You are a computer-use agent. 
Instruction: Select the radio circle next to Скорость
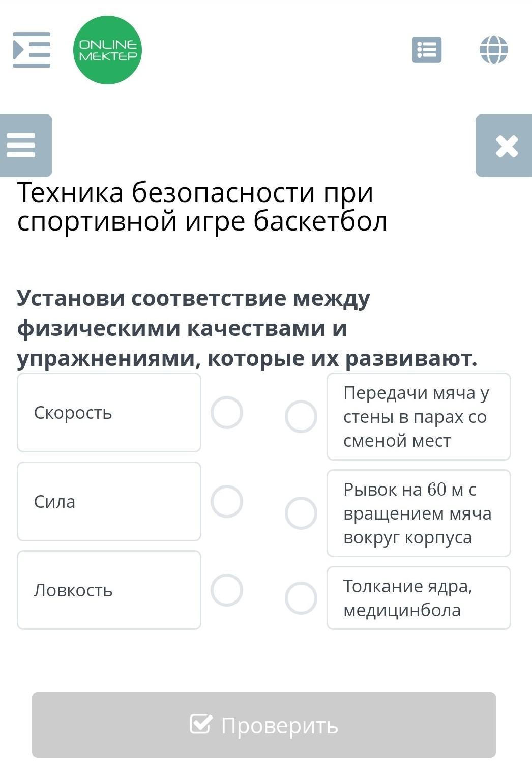coord(227,412)
